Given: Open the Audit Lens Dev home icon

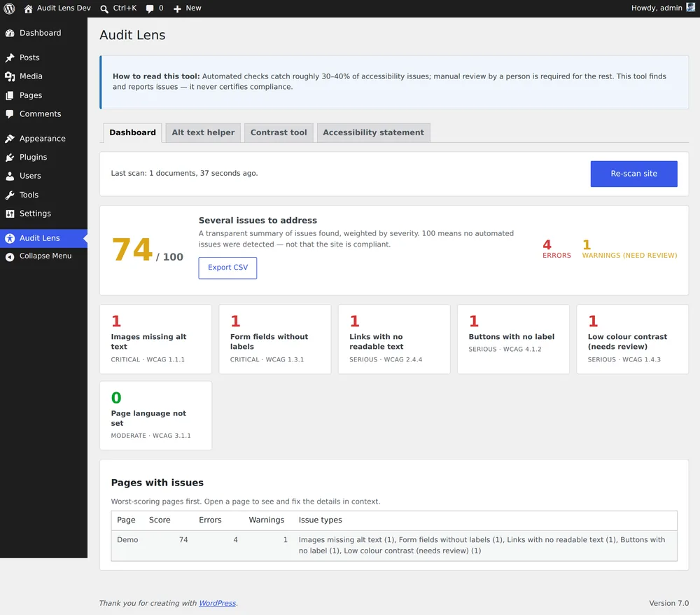Looking at the screenshot, I should click(28, 8).
